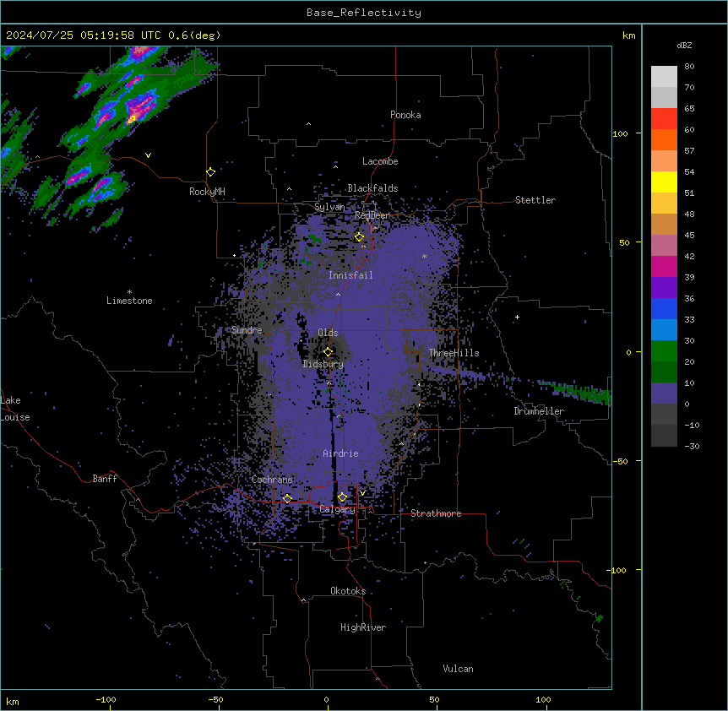This screenshot has height=711, width=728.
Task: Click the yellow marker near RedDeer
Action: tap(359, 237)
